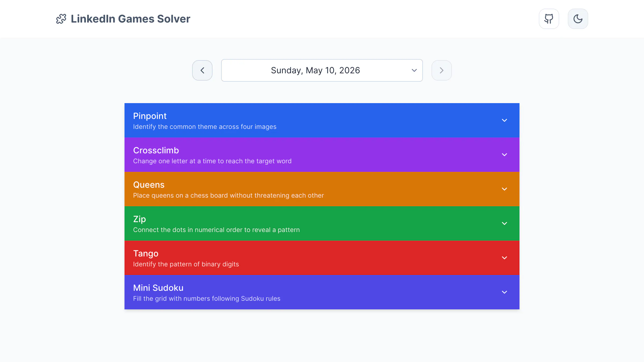This screenshot has width=644, height=362.
Task: Expand the Mini Sudoku chevron
Action: 504,292
